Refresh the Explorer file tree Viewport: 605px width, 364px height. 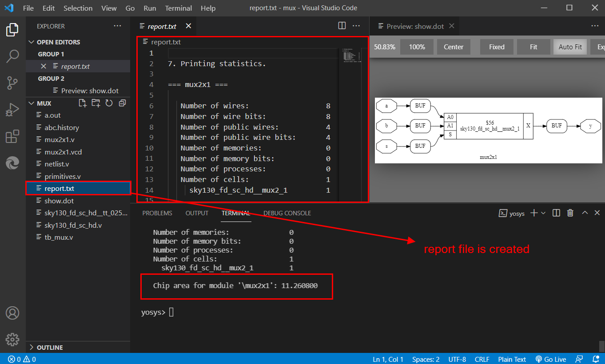(109, 103)
